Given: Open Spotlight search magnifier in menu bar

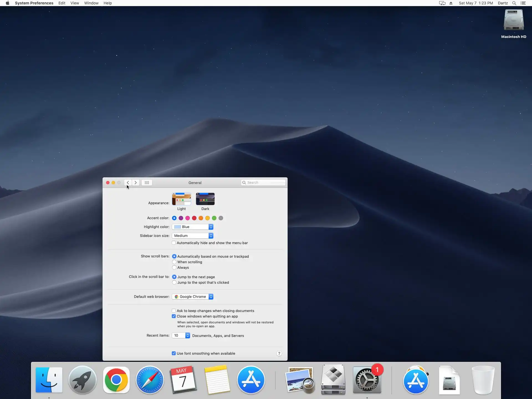Looking at the screenshot, I should pos(514,3).
